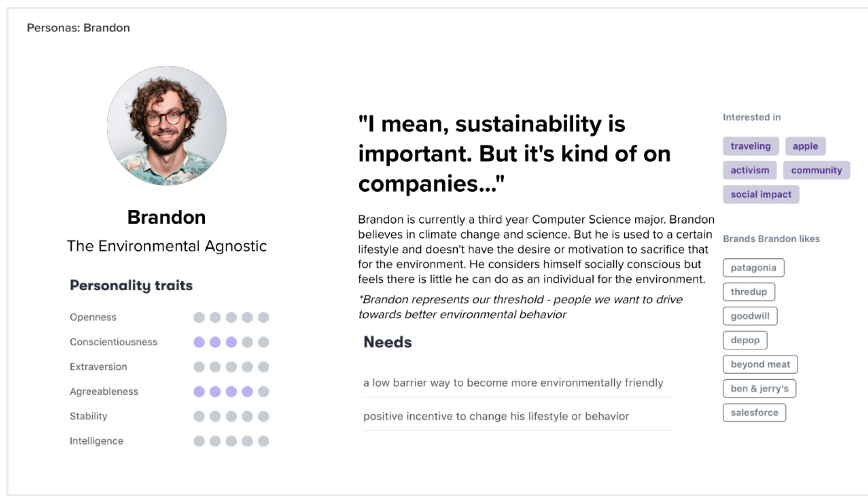Choose the salesforce brand tag
This screenshot has width=868, height=503.
754,413
